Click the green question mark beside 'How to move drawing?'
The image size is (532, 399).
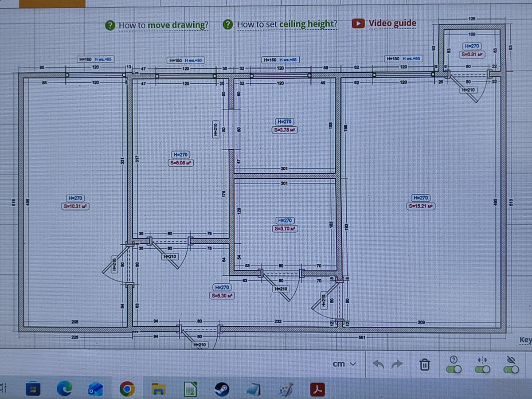(x=110, y=25)
